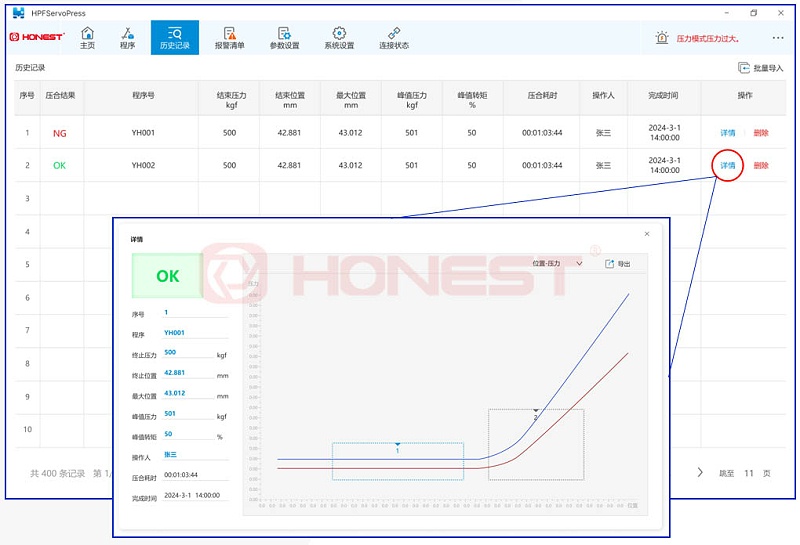Select the 历史记录 history tab
This screenshot has height=545, width=800.
(174, 38)
